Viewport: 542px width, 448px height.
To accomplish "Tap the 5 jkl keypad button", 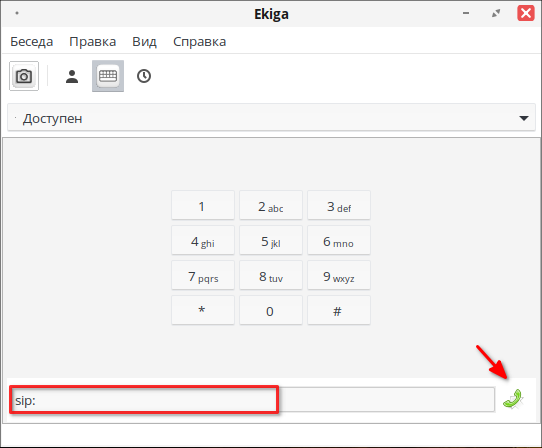I will click(x=271, y=240).
